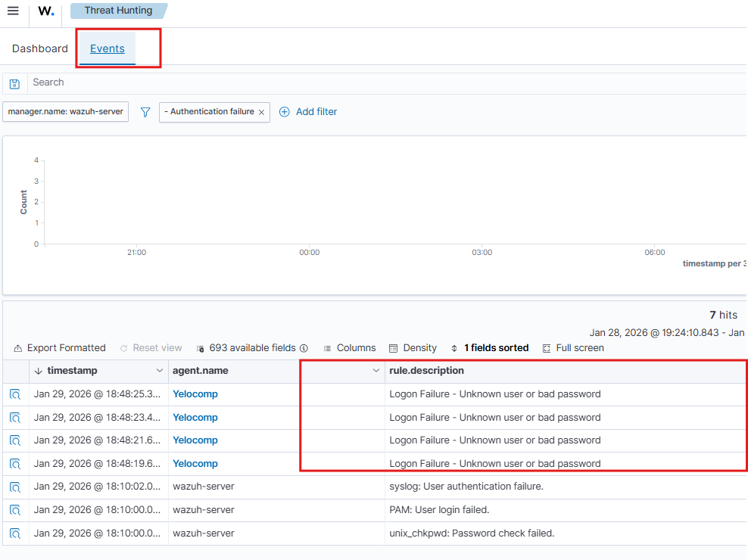Click Export Formatted button
This screenshot has height=560, width=748.
coord(60,348)
